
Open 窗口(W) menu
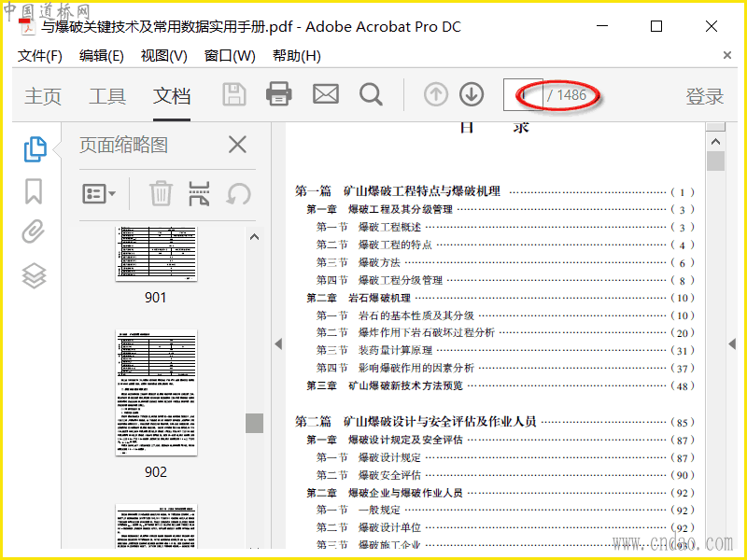tap(230, 56)
